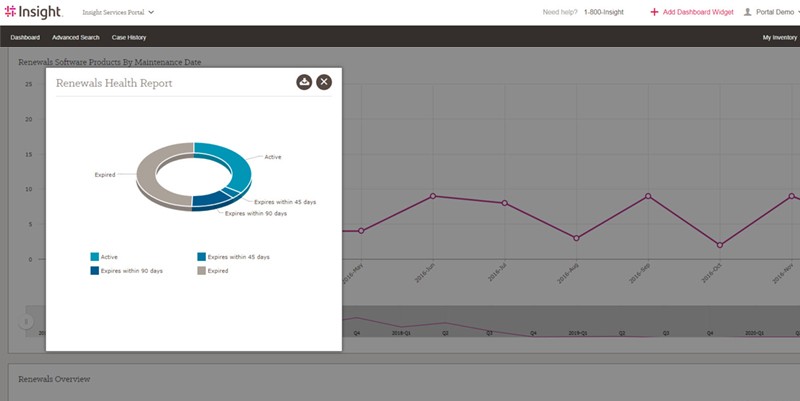The image size is (800, 401).
Task: Click the user avatar icon
Action: [x=747, y=12]
